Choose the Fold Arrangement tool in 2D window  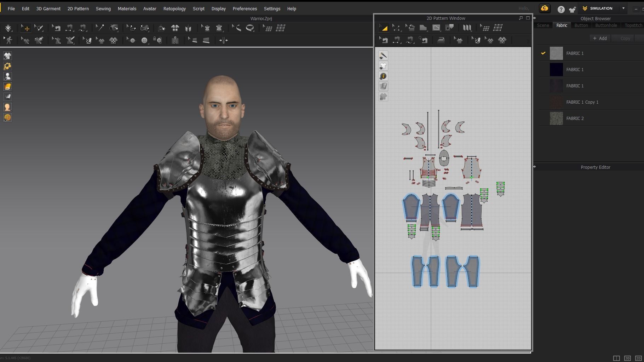(x=467, y=28)
